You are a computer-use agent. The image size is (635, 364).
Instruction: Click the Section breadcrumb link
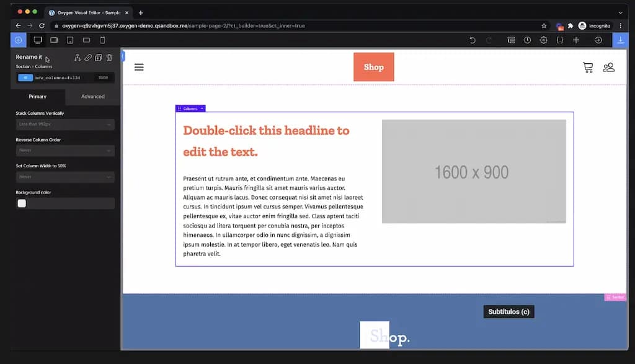click(x=23, y=66)
